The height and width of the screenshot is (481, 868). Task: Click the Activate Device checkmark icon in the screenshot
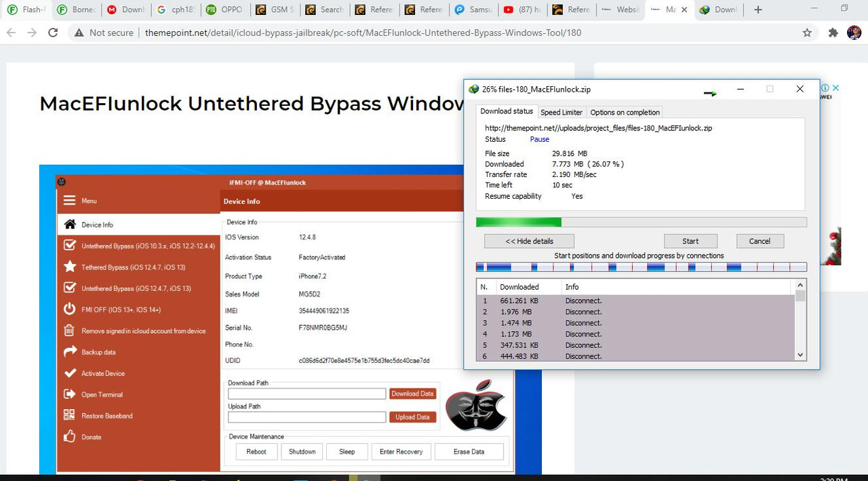(69, 373)
